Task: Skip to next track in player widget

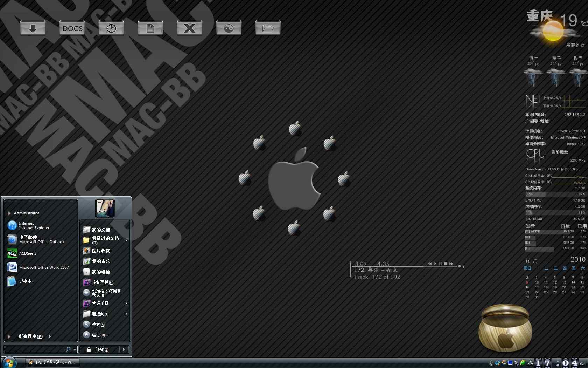Action: click(x=451, y=264)
